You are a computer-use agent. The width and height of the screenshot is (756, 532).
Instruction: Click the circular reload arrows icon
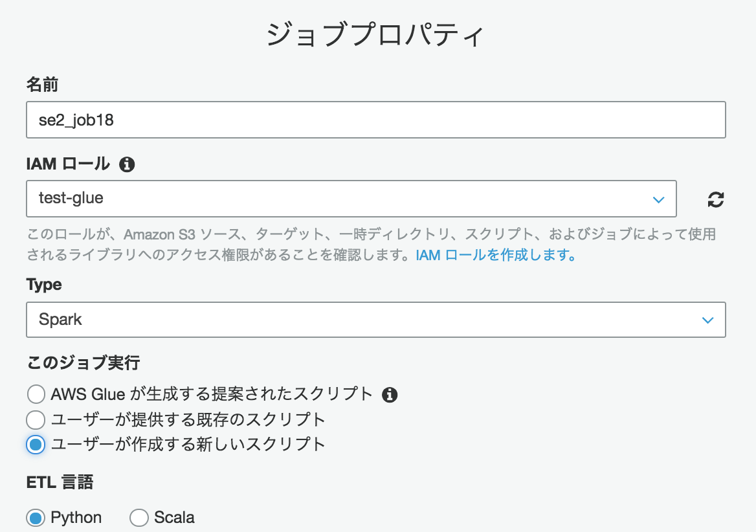coord(715,200)
